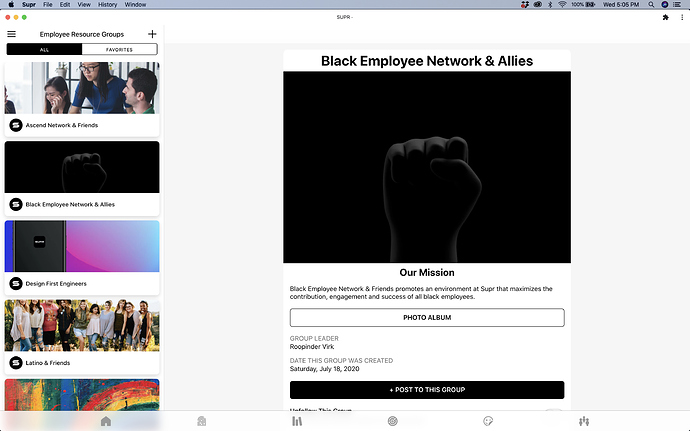This screenshot has width=690, height=431.
Task: Open the Window menu
Action: pyautogui.click(x=135, y=4)
